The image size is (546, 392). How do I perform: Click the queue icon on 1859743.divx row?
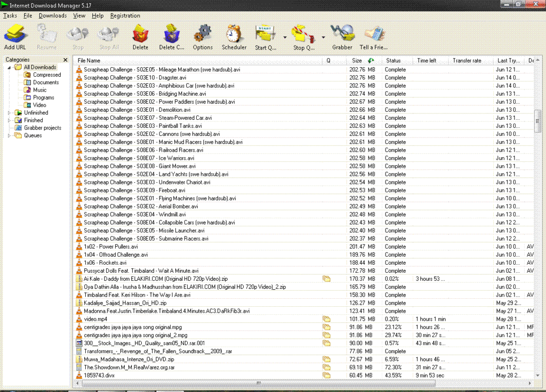tap(326, 375)
